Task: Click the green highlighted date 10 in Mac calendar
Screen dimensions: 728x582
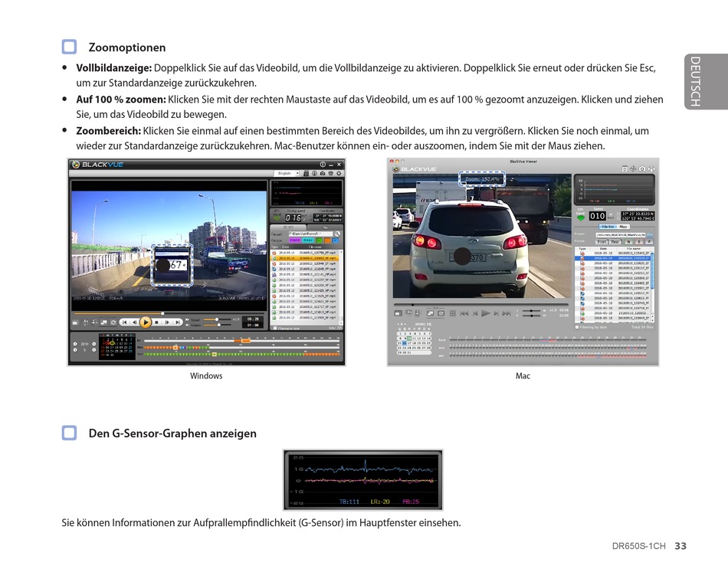Action: (409, 338)
